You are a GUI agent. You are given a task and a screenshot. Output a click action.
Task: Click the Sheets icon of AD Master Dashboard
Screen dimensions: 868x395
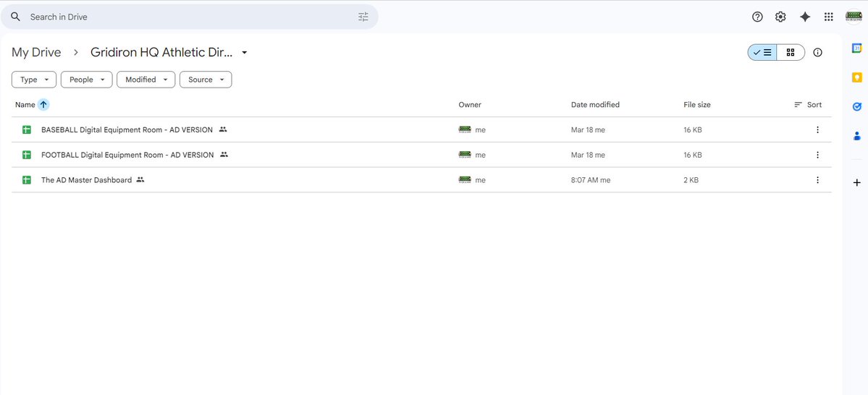(x=27, y=180)
